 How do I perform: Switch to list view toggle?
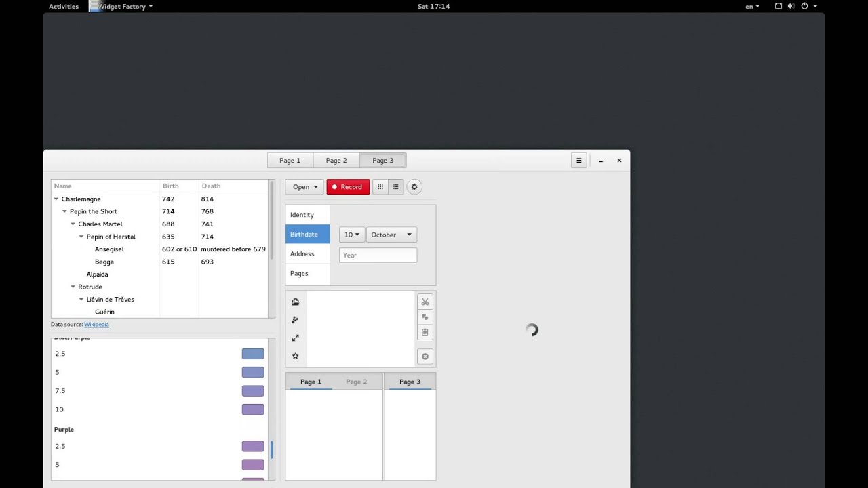(x=396, y=187)
